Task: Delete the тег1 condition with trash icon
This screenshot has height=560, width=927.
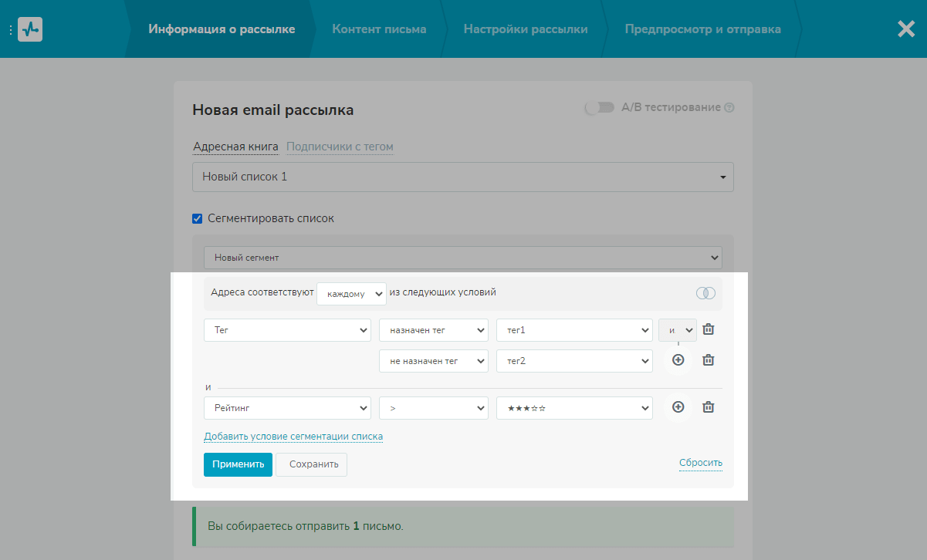Action: coord(708,329)
